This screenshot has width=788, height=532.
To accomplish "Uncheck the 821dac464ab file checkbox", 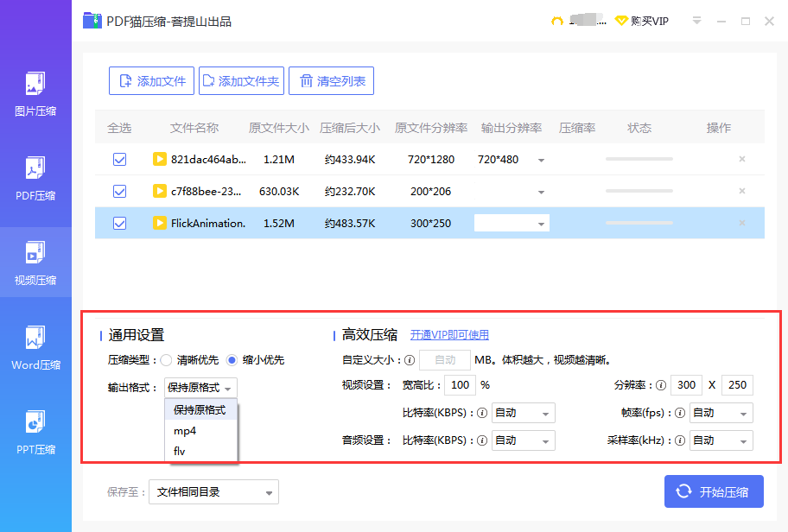I will click(x=119, y=159).
